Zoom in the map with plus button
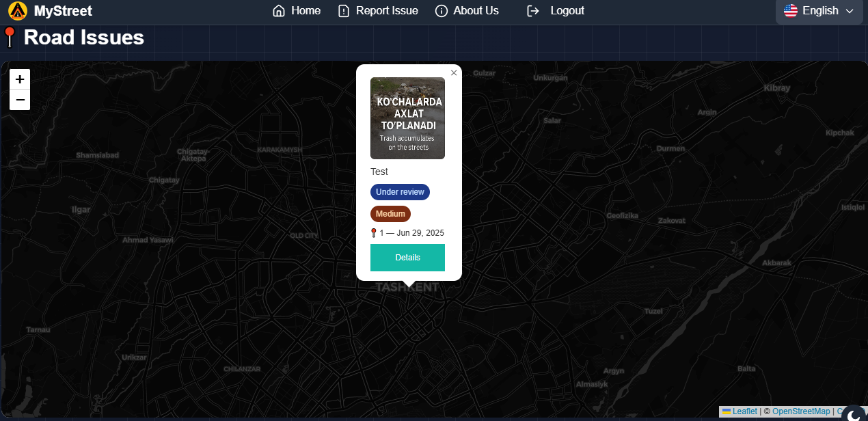This screenshot has height=421, width=868. 20,79
